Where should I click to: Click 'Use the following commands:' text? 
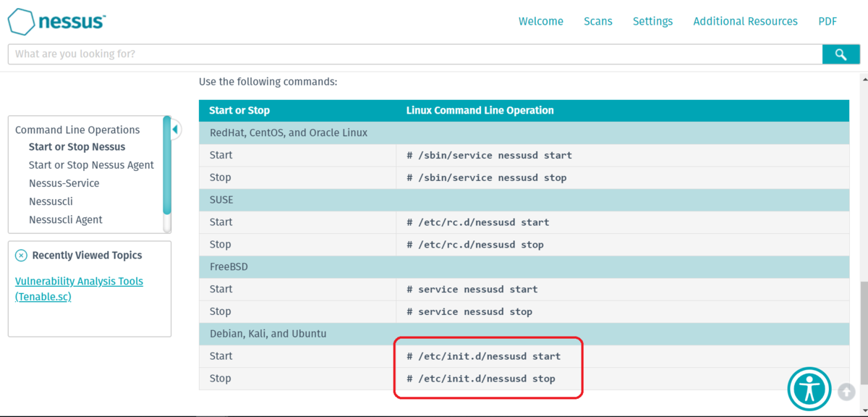pyautogui.click(x=268, y=82)
